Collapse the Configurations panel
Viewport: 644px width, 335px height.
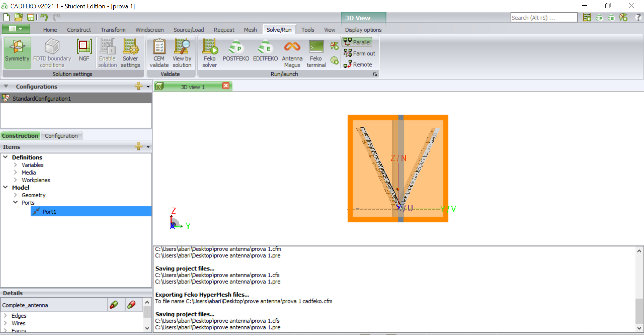point(6,86)
